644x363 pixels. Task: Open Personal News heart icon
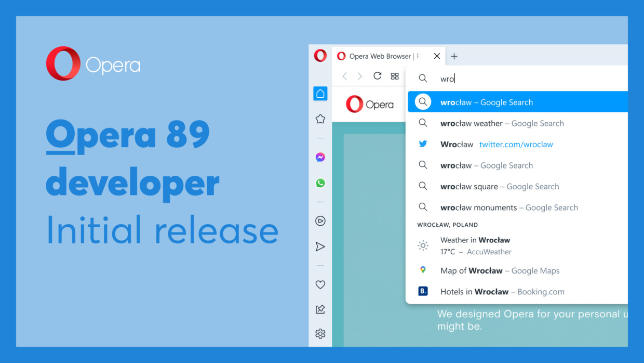320,284
